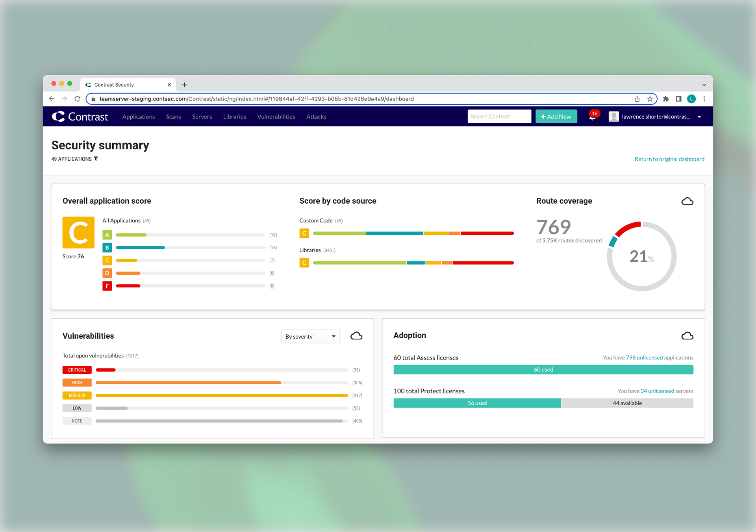Screen dimensions: 756x532
Task: Click the filter icon beside 49 Applications
Action: tap(96, 159)
